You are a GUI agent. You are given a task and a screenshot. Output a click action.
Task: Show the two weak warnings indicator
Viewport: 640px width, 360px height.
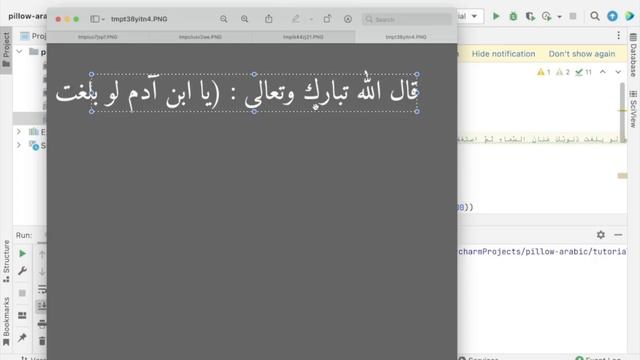click(x=562, y=72)
